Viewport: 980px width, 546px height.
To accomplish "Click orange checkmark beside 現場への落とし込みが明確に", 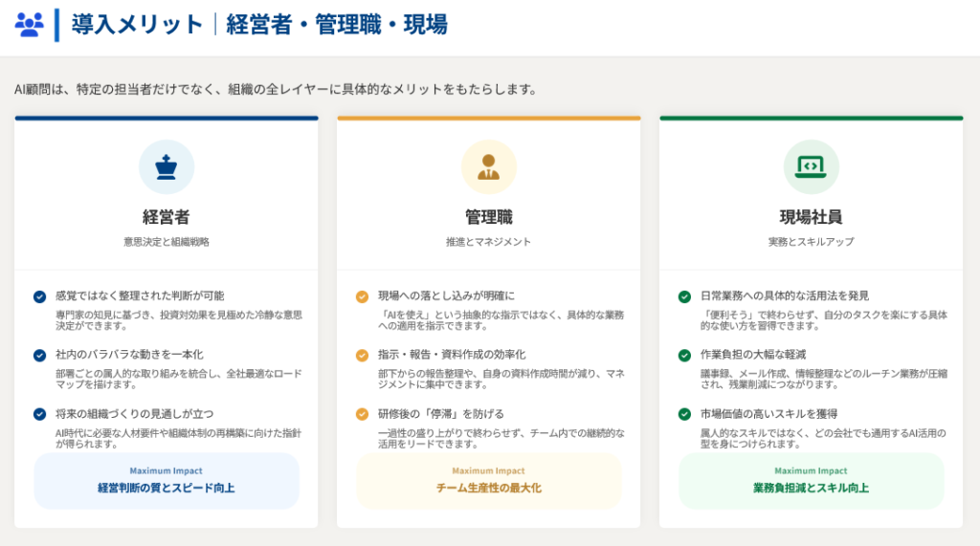I will point(362,296).
